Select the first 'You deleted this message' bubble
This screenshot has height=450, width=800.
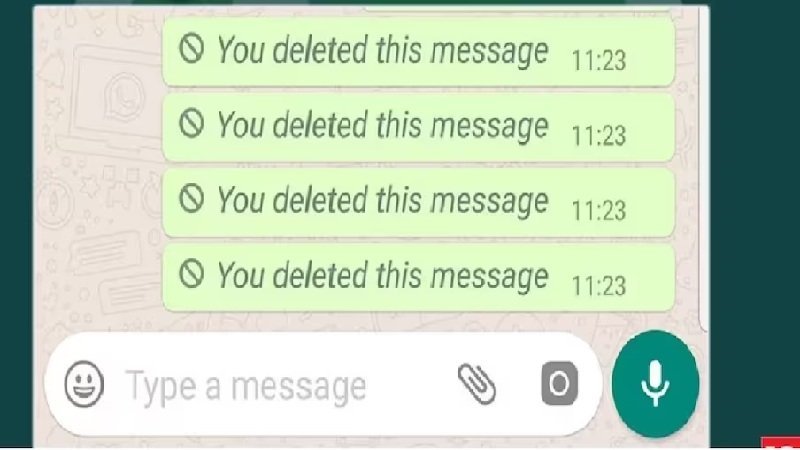pyautogui.click(x=419, y=51)
